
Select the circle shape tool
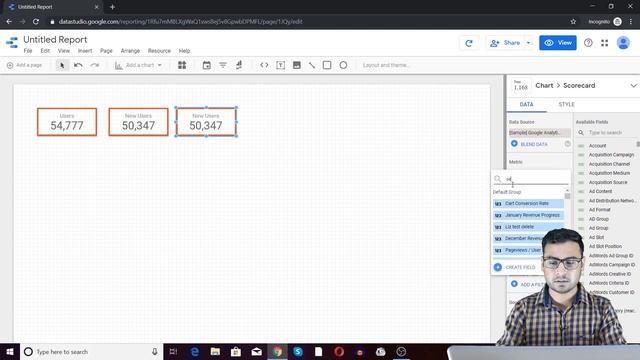343,65
